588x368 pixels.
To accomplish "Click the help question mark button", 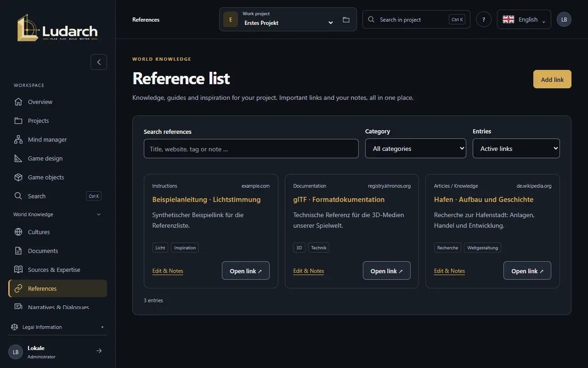I will 483,20.
